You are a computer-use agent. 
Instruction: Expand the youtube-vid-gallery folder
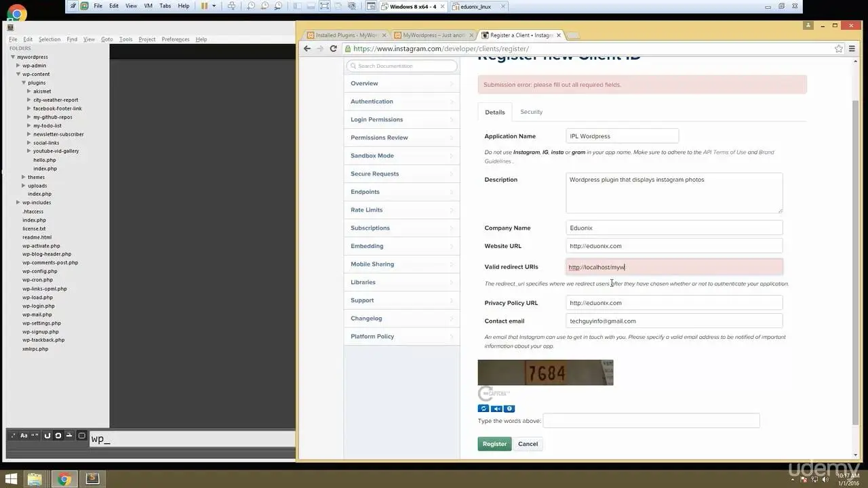(29, 151)
